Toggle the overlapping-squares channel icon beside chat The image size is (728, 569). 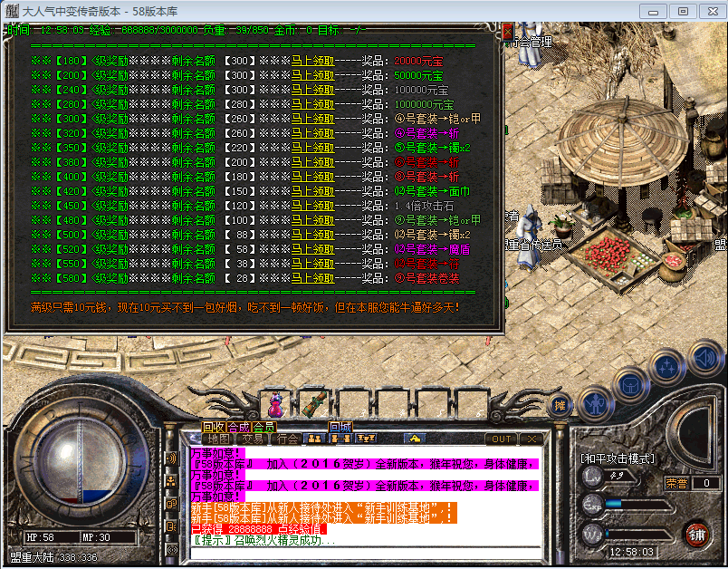(x=171, y=504)
